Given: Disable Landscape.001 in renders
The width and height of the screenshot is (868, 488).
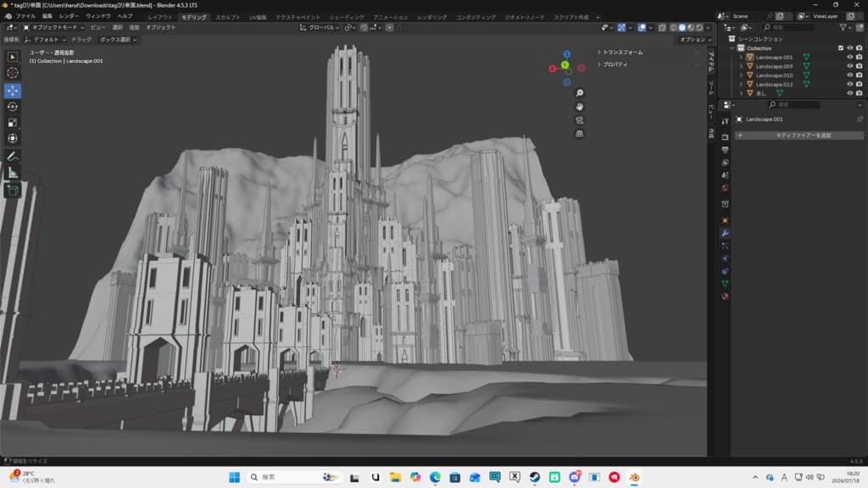Looking at the screenshot, I should pyautogui.click(x=860, y=57).
